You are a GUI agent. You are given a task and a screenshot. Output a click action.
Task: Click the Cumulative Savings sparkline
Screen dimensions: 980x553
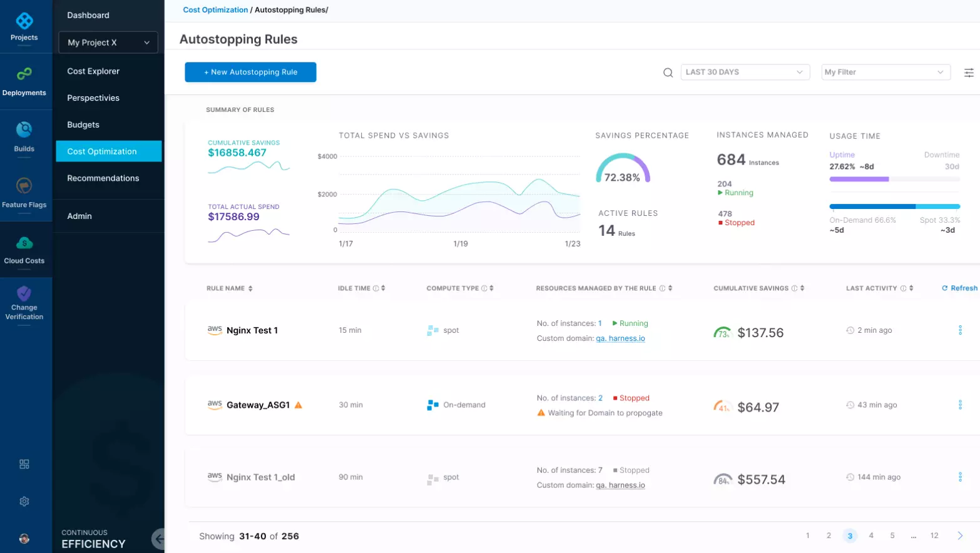(248, 167)
